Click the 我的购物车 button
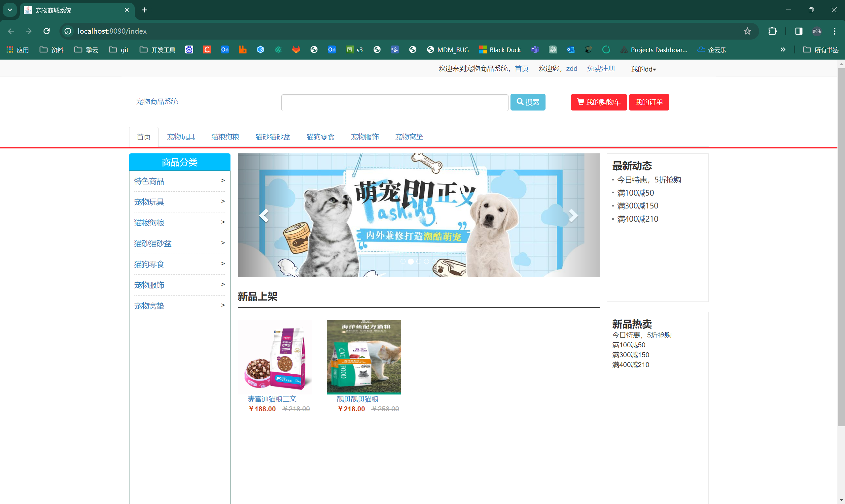The height and width of the screenshot is (504, 845). point(599,102)
